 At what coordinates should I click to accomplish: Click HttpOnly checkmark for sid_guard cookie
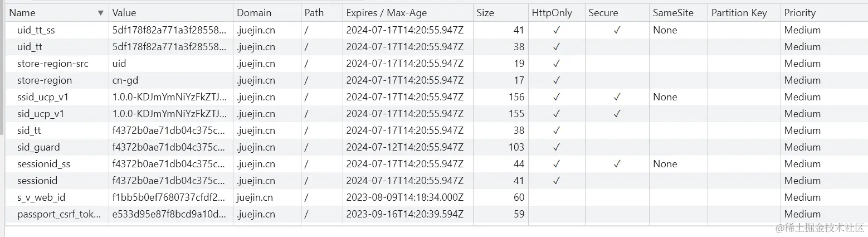tap(556, 147)
